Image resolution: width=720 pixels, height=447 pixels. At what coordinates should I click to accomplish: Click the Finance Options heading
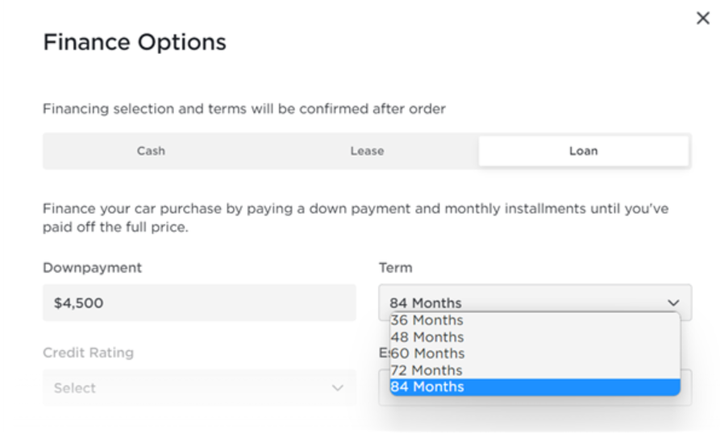point(135,42)
